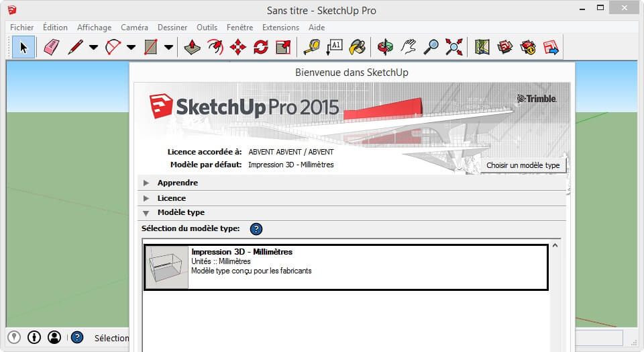The height and width of the screenshot is (352, 644).
Task: Select the Move tool
Action: 237,47
